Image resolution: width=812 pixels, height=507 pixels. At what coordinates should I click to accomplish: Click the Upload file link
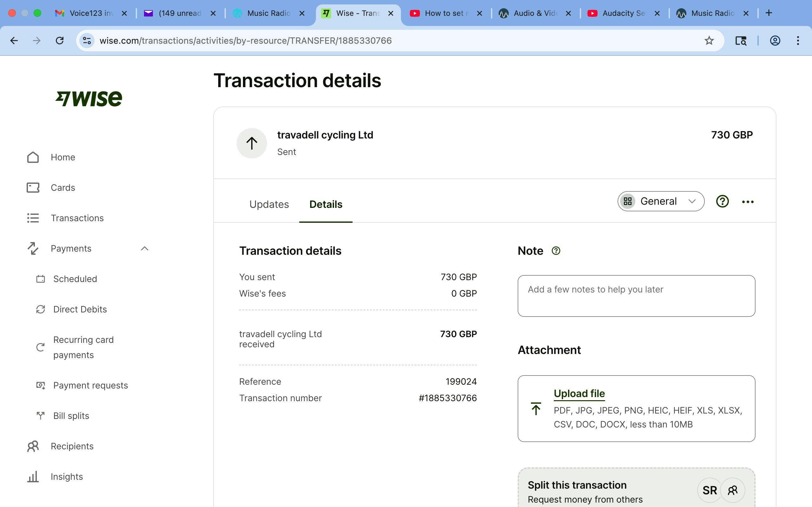pyautogui.click(x=579, y=393)
